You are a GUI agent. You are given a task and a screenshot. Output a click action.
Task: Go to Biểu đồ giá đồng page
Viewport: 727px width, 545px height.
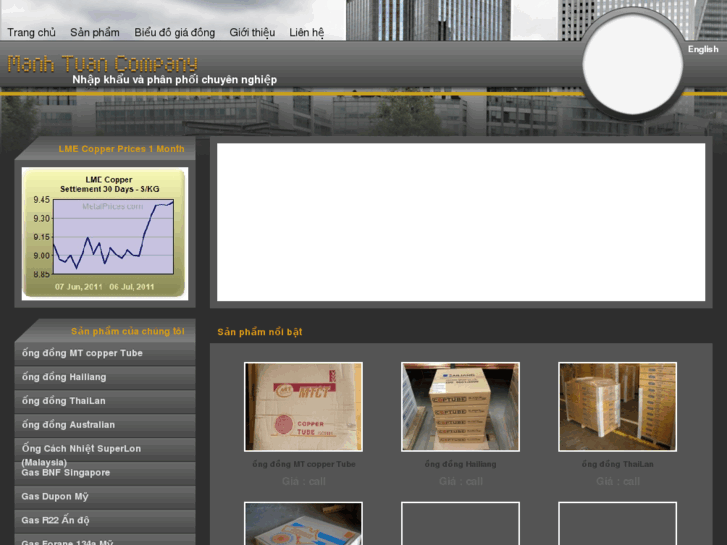click(x=175, y=32)
